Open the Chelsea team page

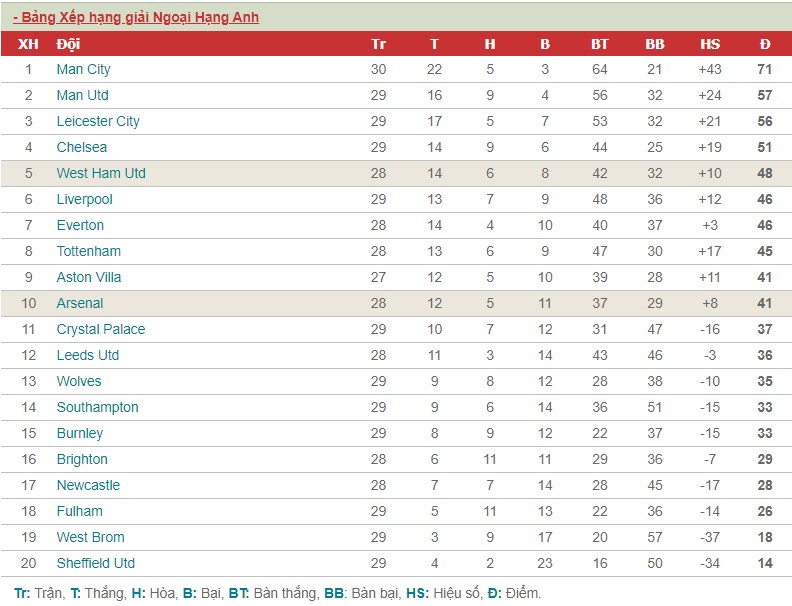pyautogui.click(x=82, y=147)
